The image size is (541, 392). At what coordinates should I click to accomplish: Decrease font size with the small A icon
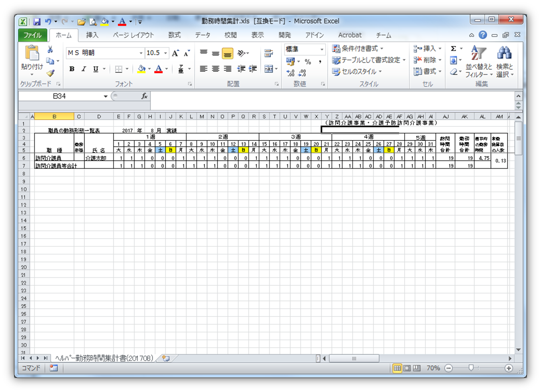(x=187, y=53)
